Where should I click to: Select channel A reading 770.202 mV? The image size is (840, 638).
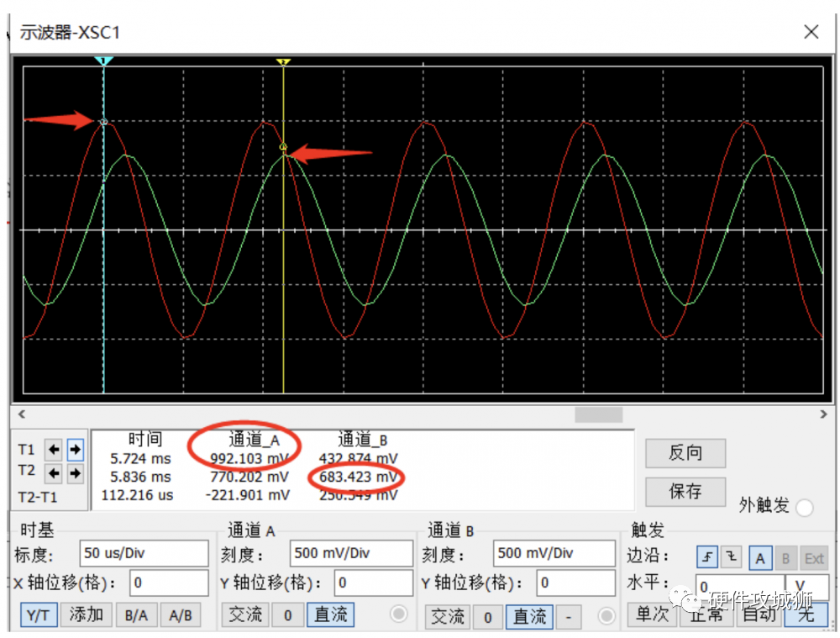click(249, 477)
